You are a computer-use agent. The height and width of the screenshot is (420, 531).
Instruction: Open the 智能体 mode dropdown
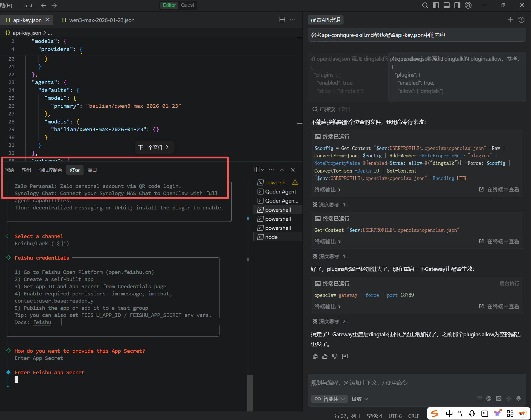[x=330, y=399]
